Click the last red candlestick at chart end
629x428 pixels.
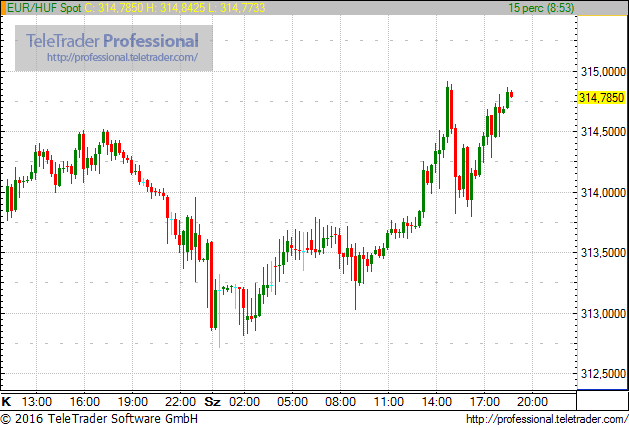pos(511,95)
